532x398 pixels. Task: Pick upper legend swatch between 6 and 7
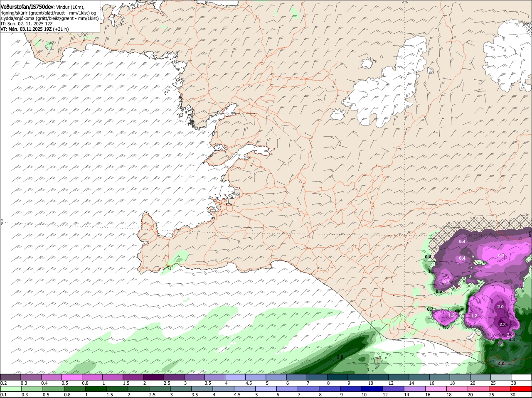coord(296,377)
